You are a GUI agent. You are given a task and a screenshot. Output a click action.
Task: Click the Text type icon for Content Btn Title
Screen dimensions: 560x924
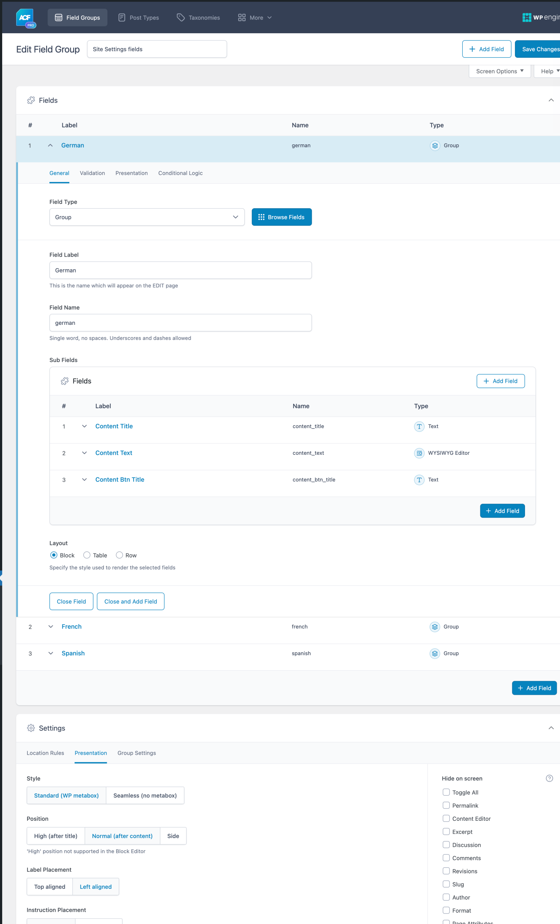[419, 480]
